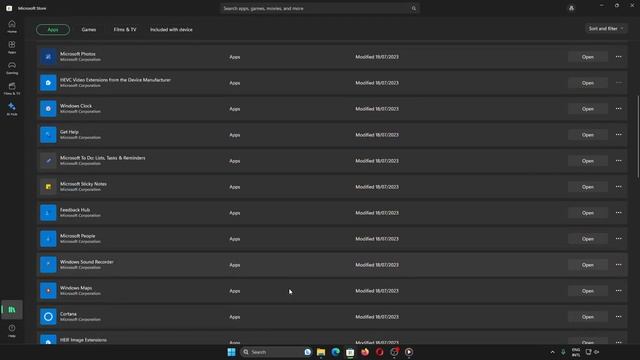The height and width of the screenshot is (360, 640).
Task: Click the Feedback Hub app icon
Action: 48,213
